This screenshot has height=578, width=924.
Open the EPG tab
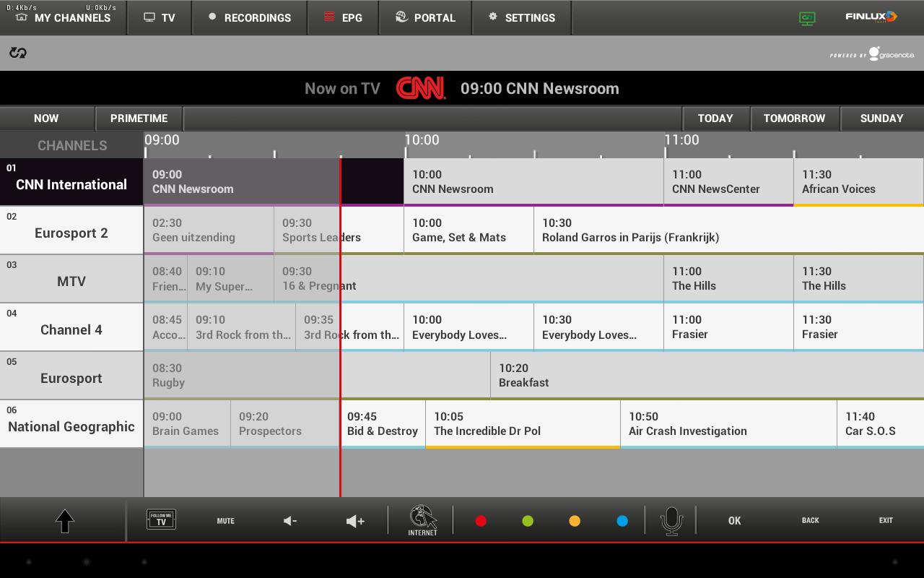click(x=343, y=17)
